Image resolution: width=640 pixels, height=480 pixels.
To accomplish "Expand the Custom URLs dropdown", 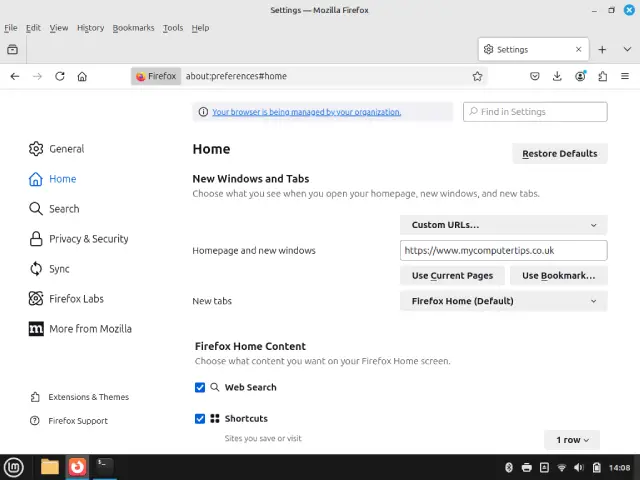I will click(503, 225).
